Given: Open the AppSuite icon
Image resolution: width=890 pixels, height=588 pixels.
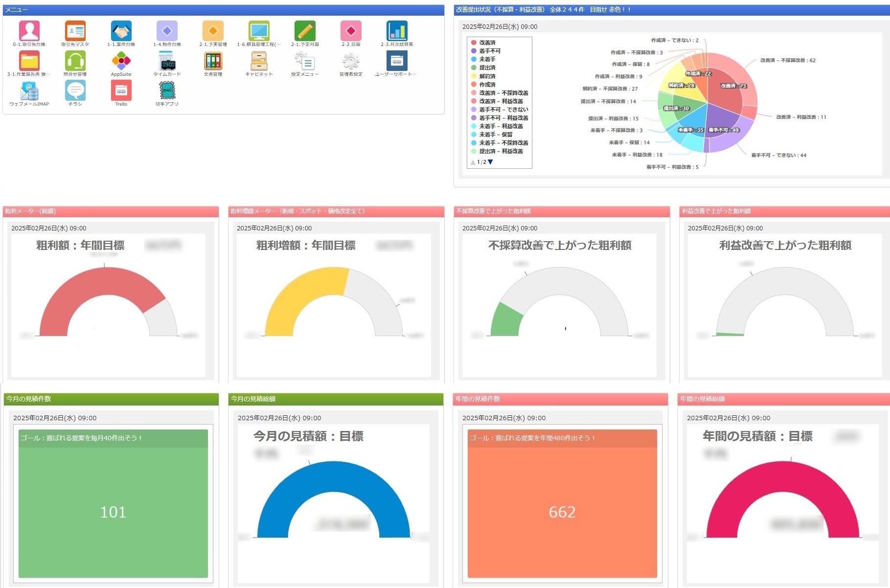Looking at the screenshot, I should pos(121,62).
